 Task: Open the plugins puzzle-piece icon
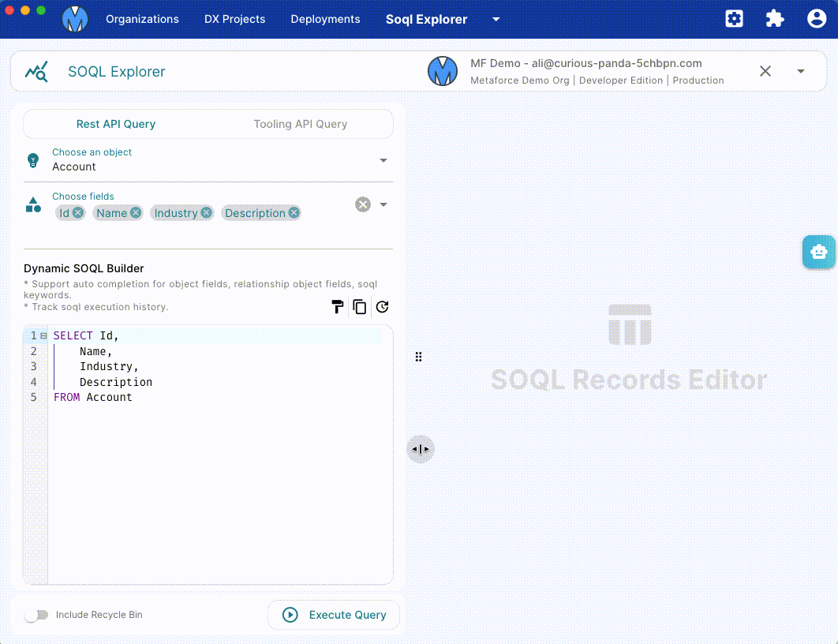tap(774, 19)
